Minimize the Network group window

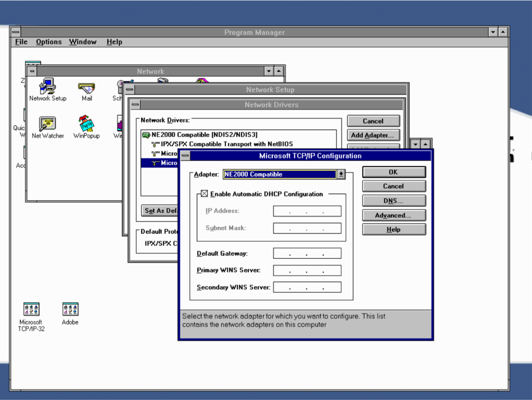pyautogui.click(x=269, y=71)
